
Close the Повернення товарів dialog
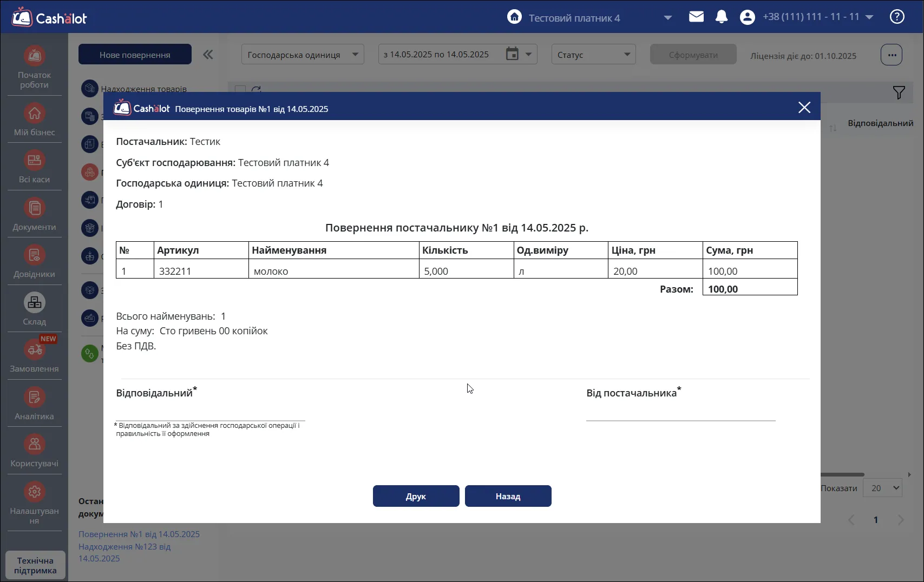tap(804, 108)
